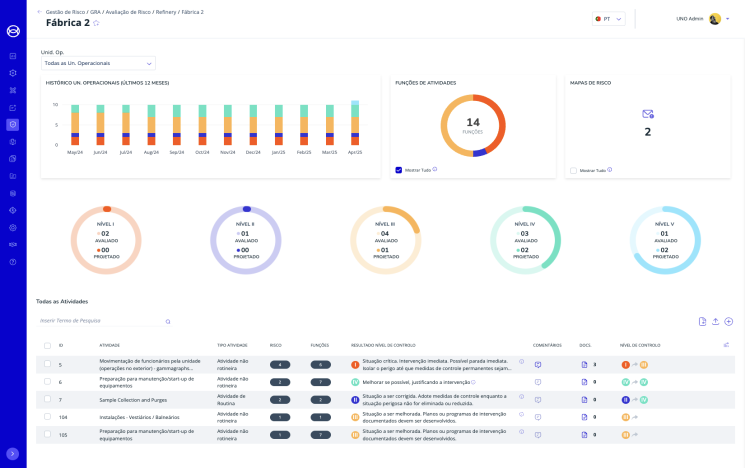Click the upload icon above the table
The width and height of the screenshot is (745, 468).
[715, 321]
